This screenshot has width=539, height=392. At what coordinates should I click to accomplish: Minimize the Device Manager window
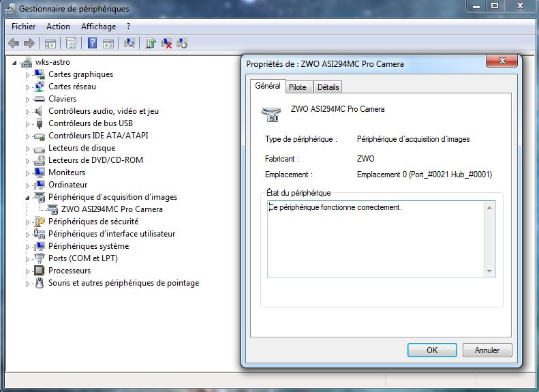[x=476, y=6]
